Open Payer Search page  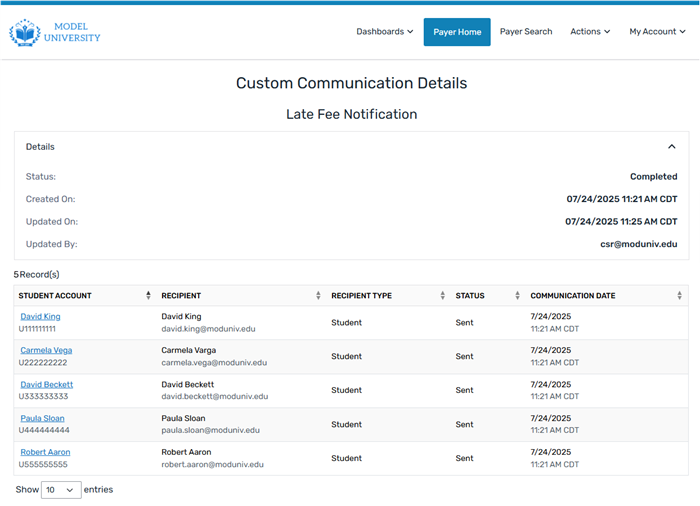(526, 32)
